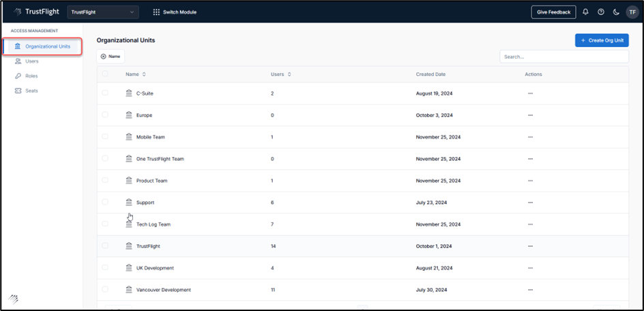The width and height of the screenshot is (644, 311).
Task: Open actions ellipsis for UK Development
Action: [x=530, y=268]
